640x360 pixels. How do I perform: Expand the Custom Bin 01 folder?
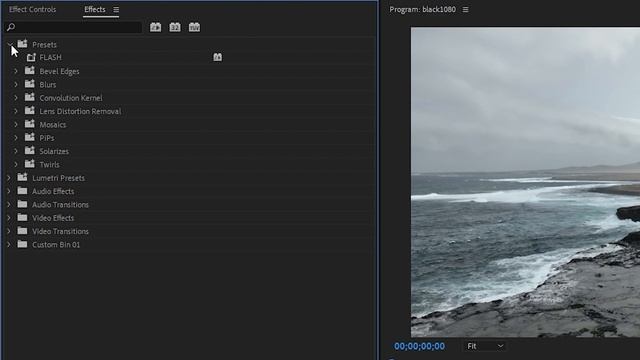tap(9, 244)
